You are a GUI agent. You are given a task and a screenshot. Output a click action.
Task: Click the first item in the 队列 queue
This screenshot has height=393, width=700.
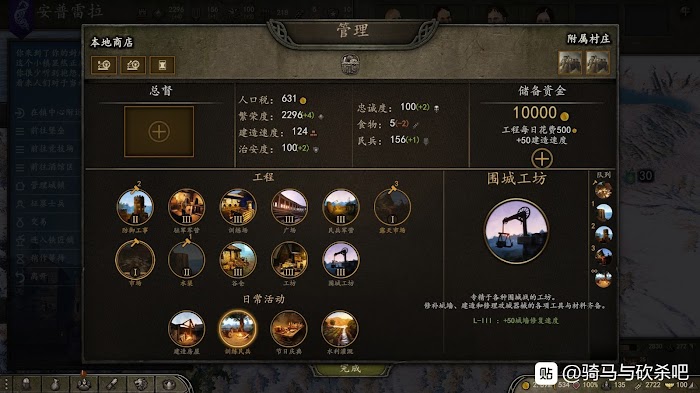(603, 190)
